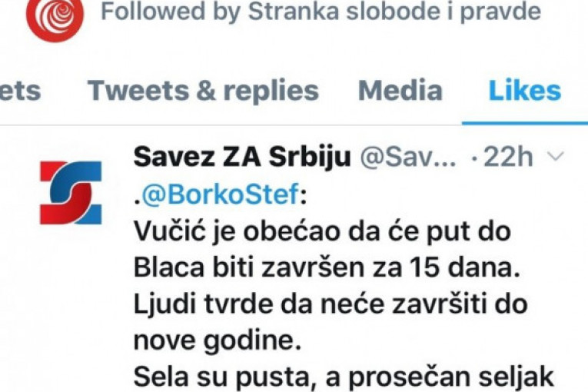Select the line starting Ljudi tvrde

click(x=331, y=304)
